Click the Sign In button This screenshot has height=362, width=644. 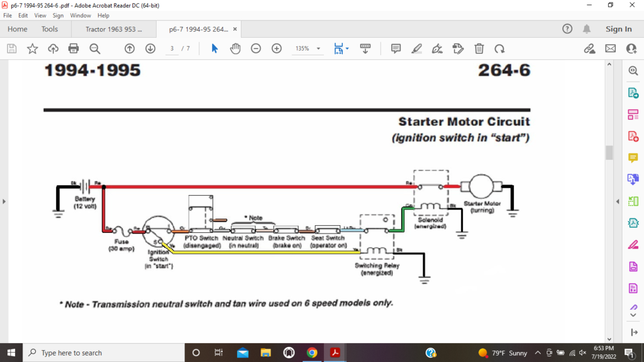[x=618, y=29]
